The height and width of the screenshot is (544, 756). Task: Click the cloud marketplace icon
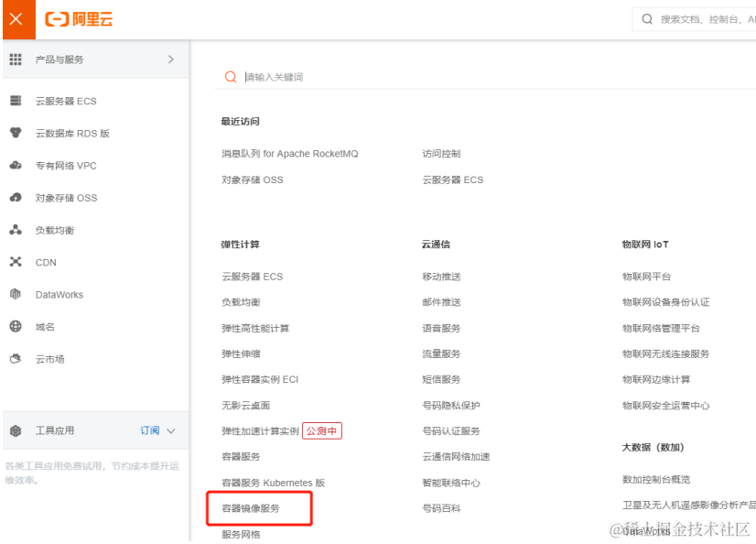(16, 359)
